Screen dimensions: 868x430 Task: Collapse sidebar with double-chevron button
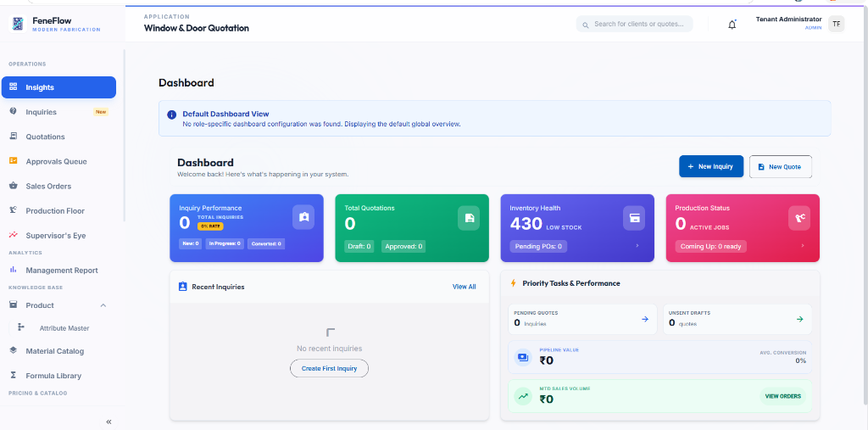[x=108, y=422]
